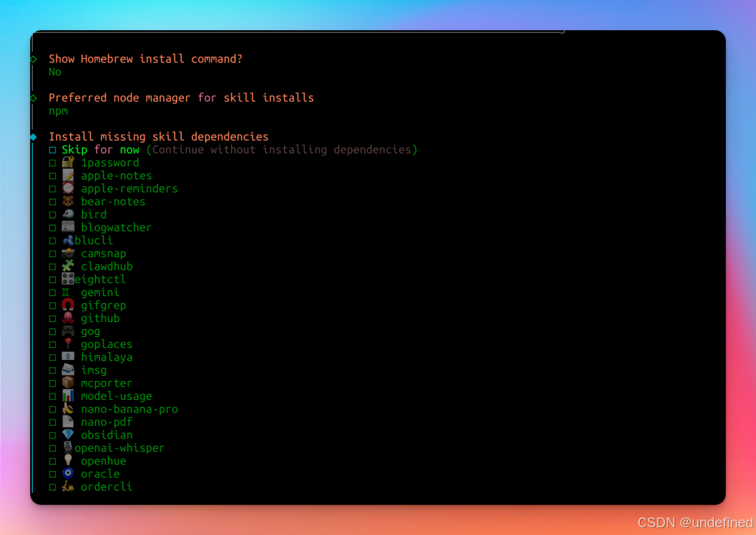Enable the himalaya checkbox
The image size is (756, 535).
(x=52, y=358)
